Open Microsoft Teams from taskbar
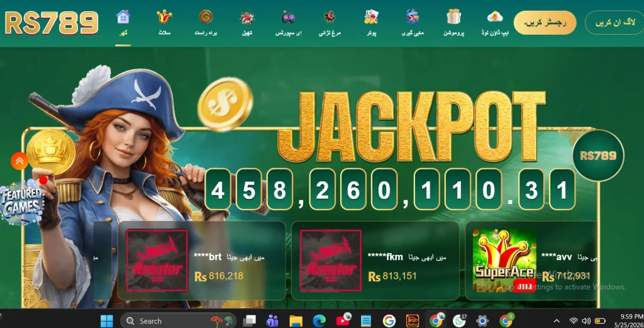 pos(272,320)
